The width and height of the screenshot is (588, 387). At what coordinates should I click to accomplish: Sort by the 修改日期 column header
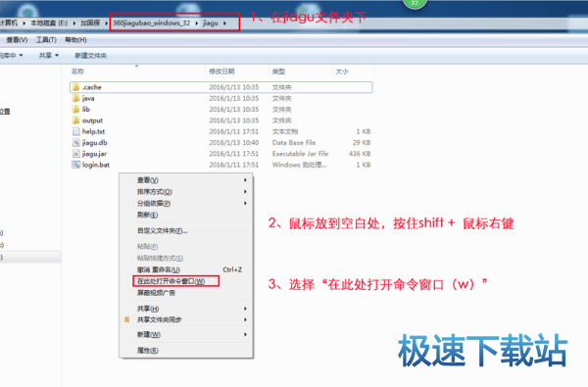(221, 72)
